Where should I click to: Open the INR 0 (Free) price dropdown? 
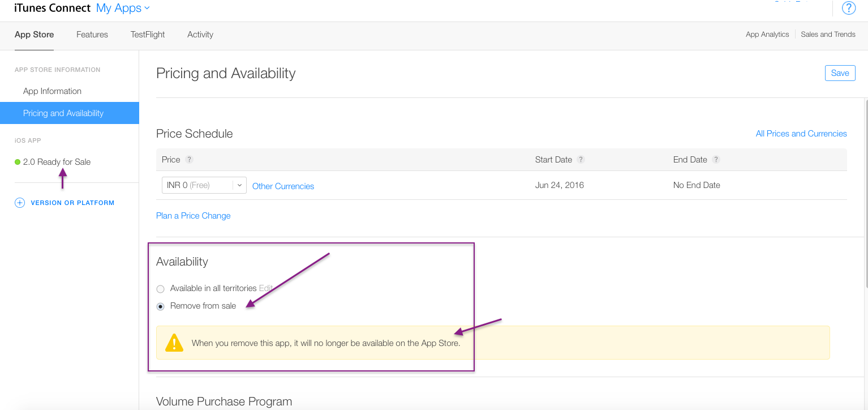coord(204,185)
